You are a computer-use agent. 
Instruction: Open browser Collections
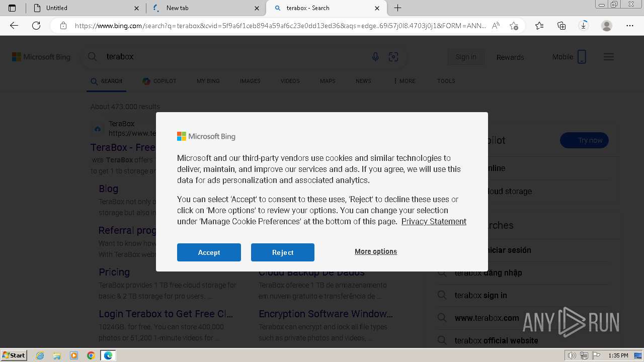click(x=561, y=26)
